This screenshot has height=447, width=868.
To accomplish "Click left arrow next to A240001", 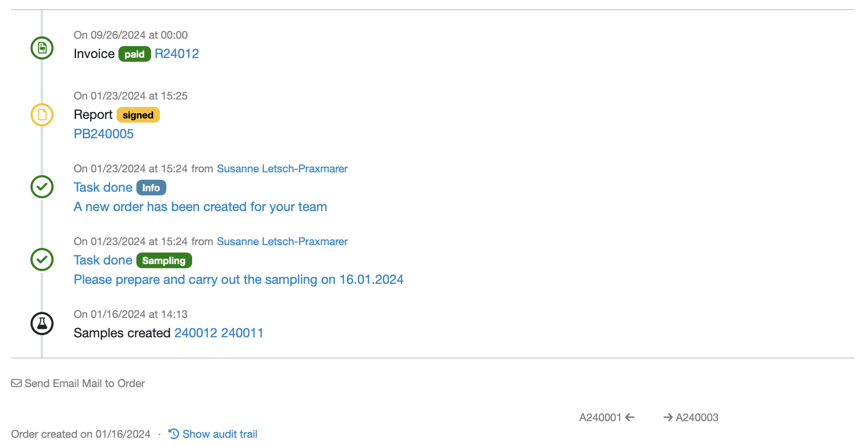I will point(630,418).
